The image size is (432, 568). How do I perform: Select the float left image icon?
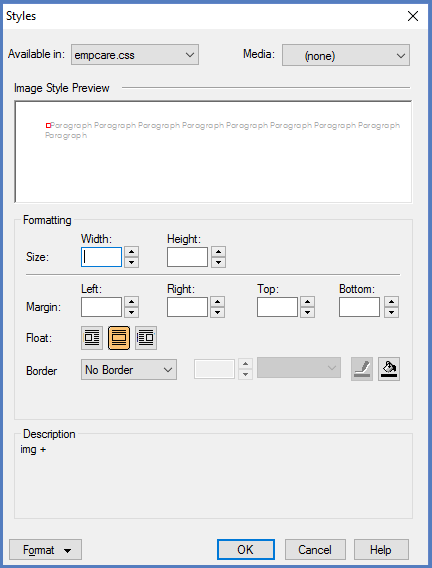click(92, 338)
